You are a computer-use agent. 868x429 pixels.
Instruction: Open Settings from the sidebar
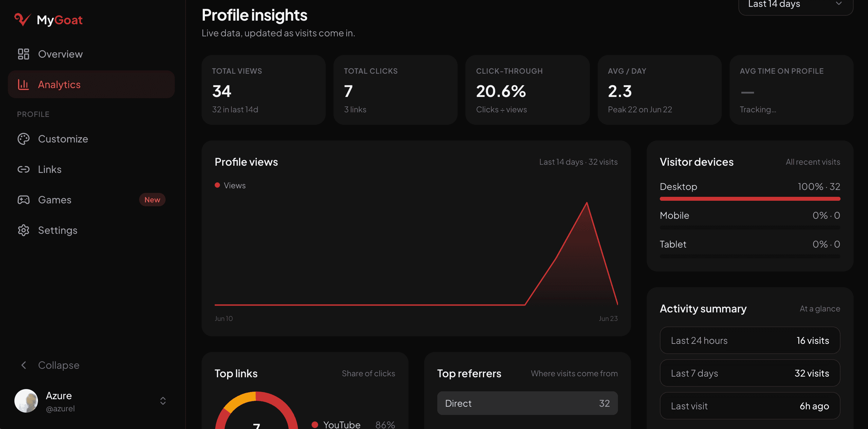tap(91, 230)
